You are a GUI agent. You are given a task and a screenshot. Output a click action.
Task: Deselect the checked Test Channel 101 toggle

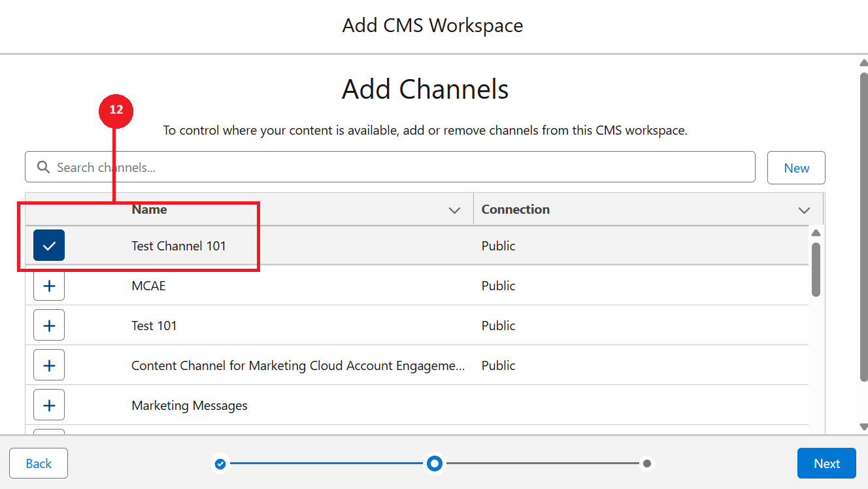49,246
